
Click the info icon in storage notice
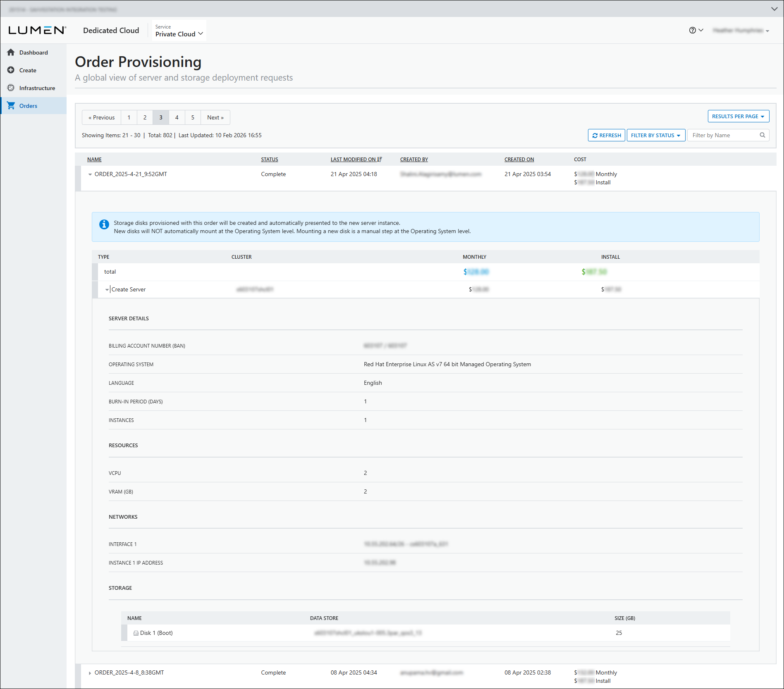pos(104,224)
